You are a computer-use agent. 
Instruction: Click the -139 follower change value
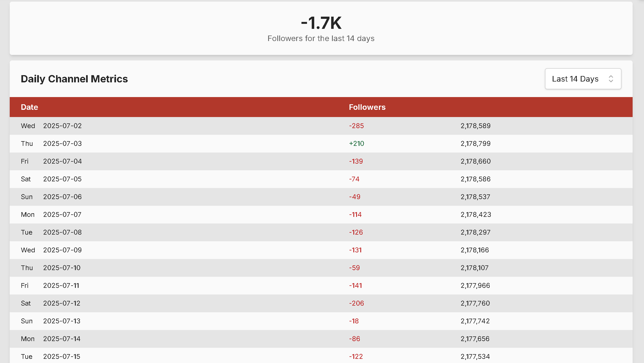point(356,161)
